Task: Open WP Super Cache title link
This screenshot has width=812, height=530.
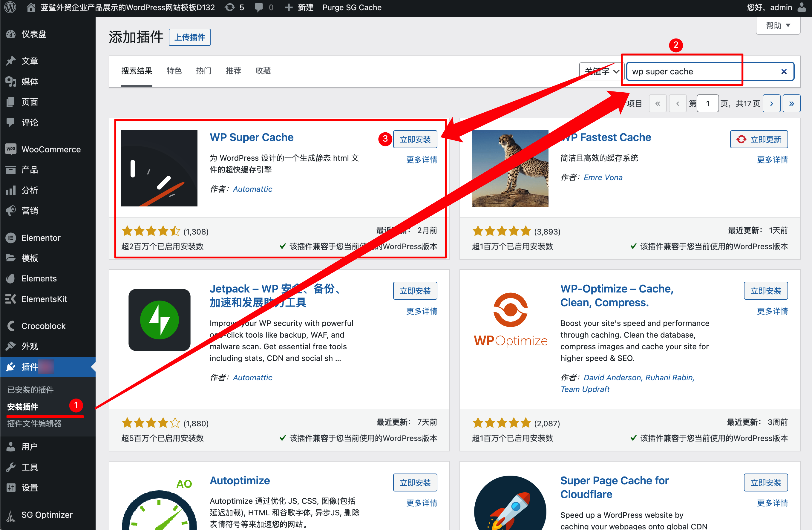Action: 252,137
